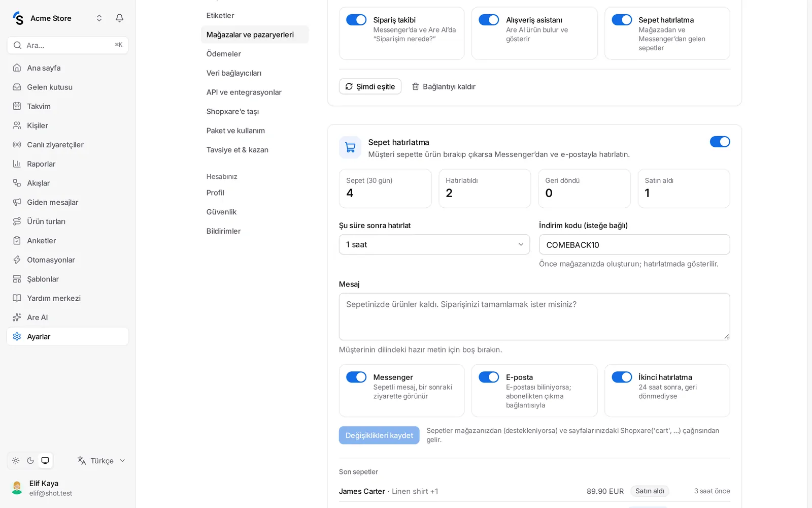
Task: Toggle İkinci hatırlatma switch
Action: 622,377
